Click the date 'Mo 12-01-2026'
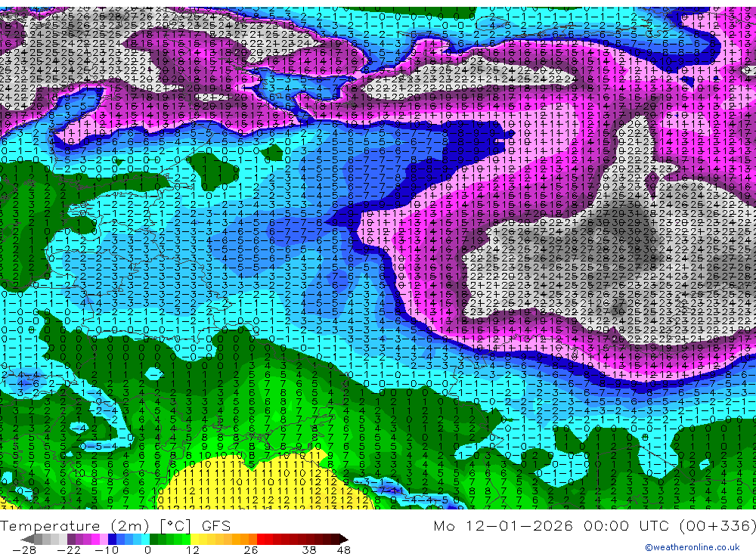The height and width of the screenshot is (554, 756). point(503,525)
